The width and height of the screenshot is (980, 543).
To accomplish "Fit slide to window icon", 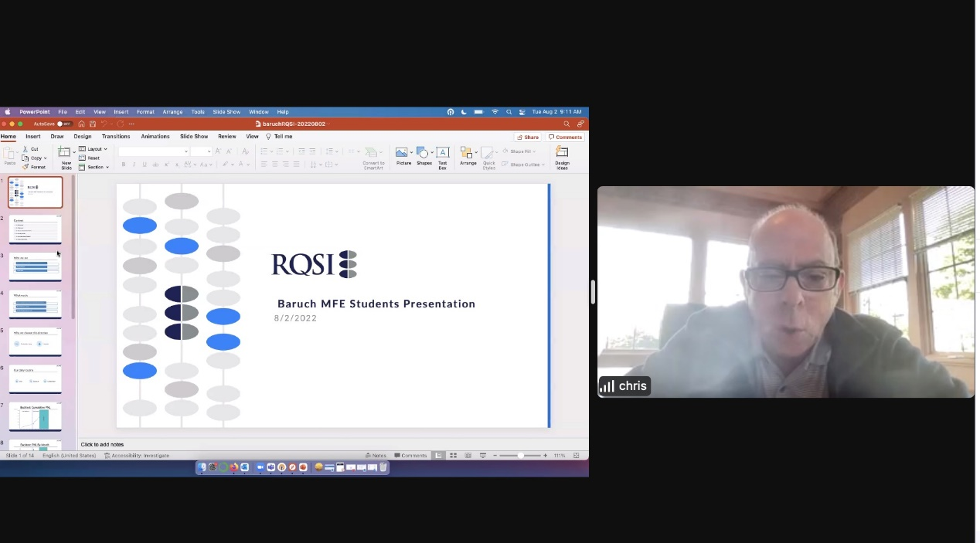I will (x=576, y=456).
